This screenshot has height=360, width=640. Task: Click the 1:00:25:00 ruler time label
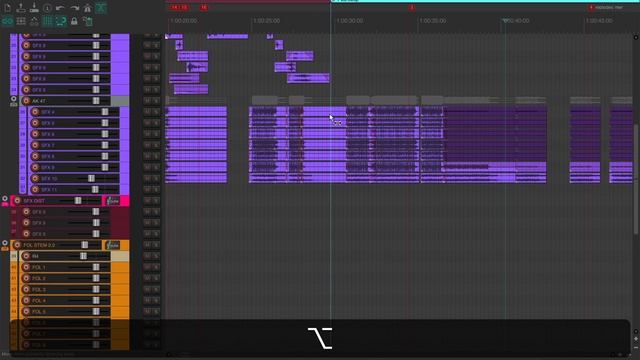(x=267, y=20)
